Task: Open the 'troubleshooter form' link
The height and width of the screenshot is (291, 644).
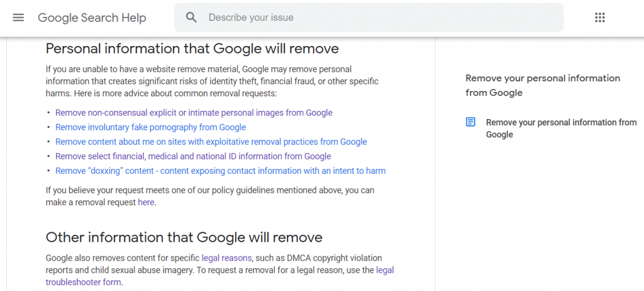Action: pyautogui.click(x=84, y=282)
